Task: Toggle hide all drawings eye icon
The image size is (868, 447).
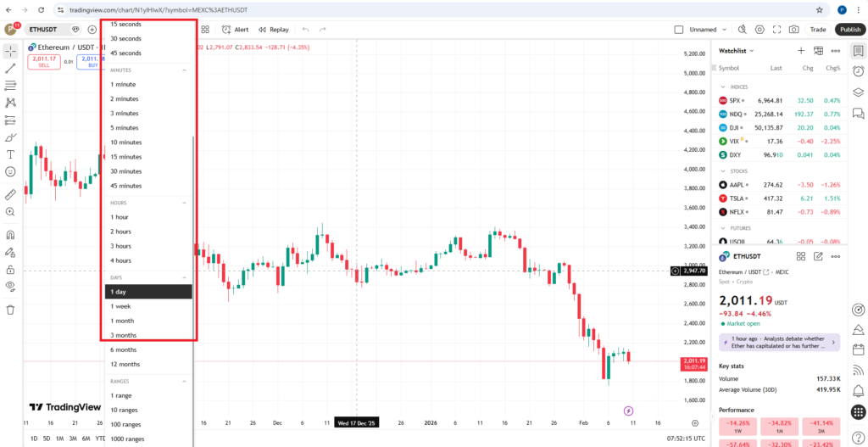Action: (x=11, y=286)
